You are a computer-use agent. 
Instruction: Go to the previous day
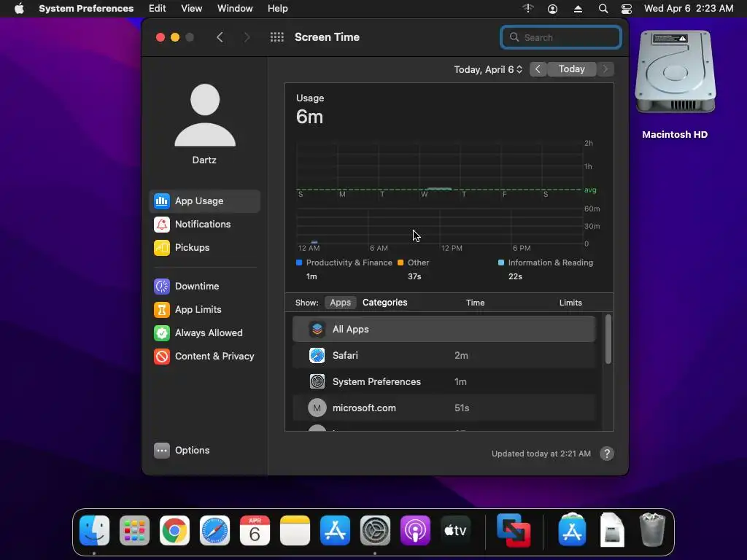[x=538, y=69]
